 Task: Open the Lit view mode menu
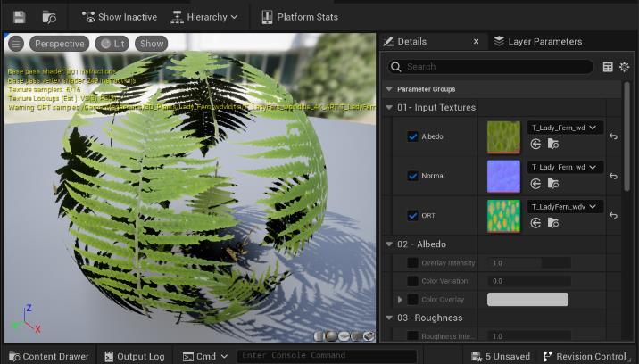click(112, 44)
